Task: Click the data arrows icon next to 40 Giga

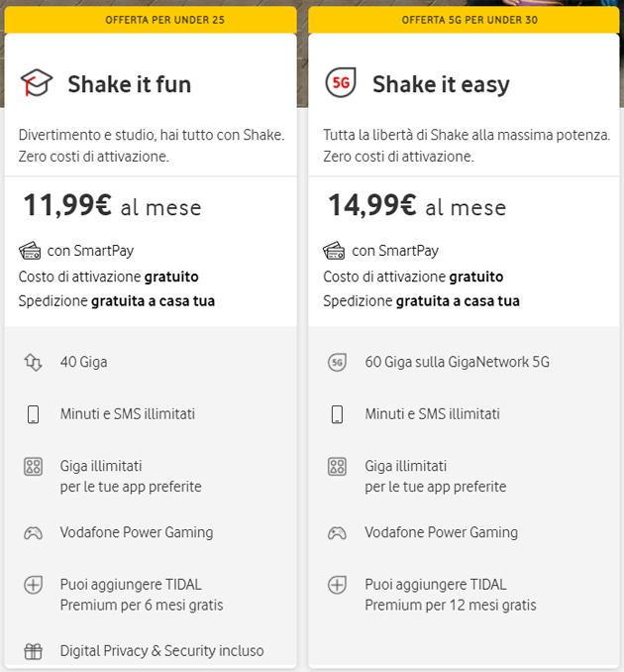Action: (33, 363)
